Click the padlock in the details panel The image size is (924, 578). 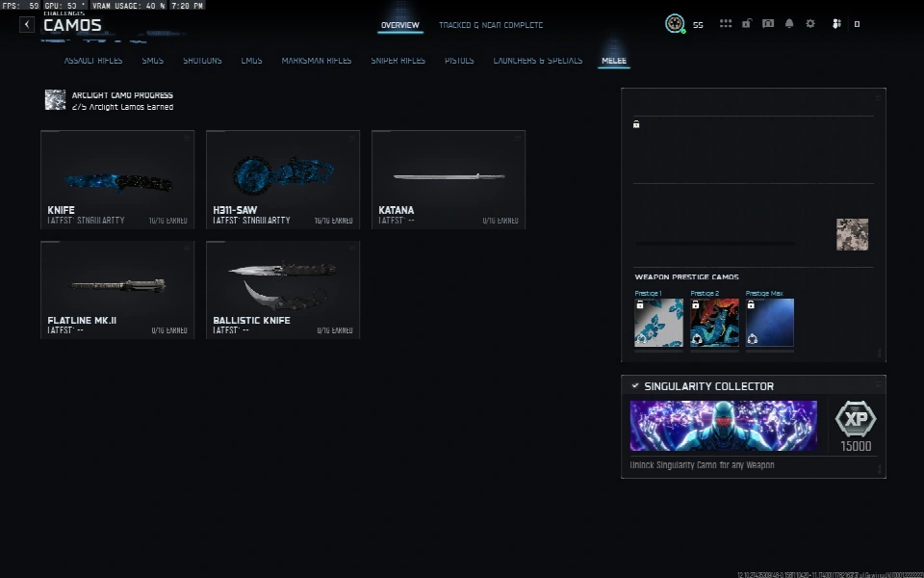(636, 124)
